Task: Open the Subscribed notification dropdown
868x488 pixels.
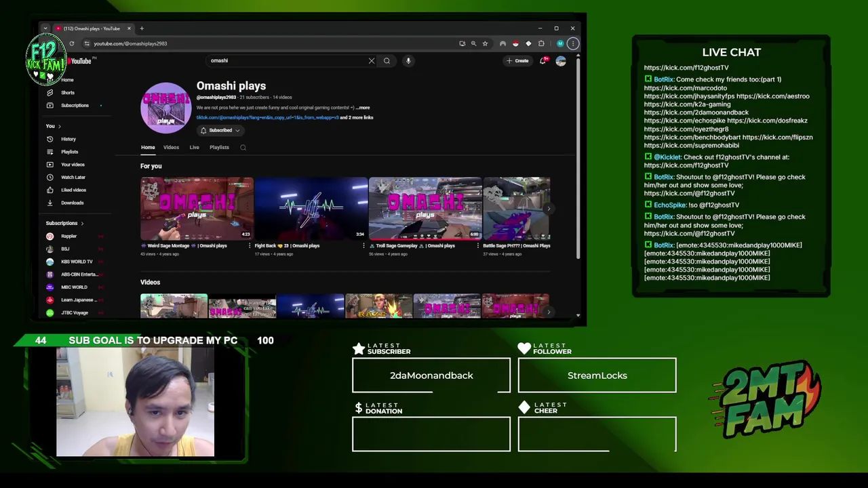Action: pyautogui.click(x=220, y=130)
